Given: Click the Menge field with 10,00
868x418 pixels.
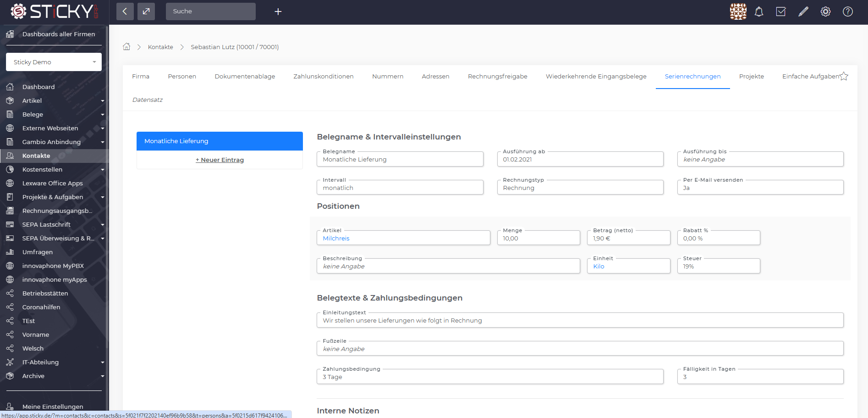Looking at the screenshot, I should (538, 238).
